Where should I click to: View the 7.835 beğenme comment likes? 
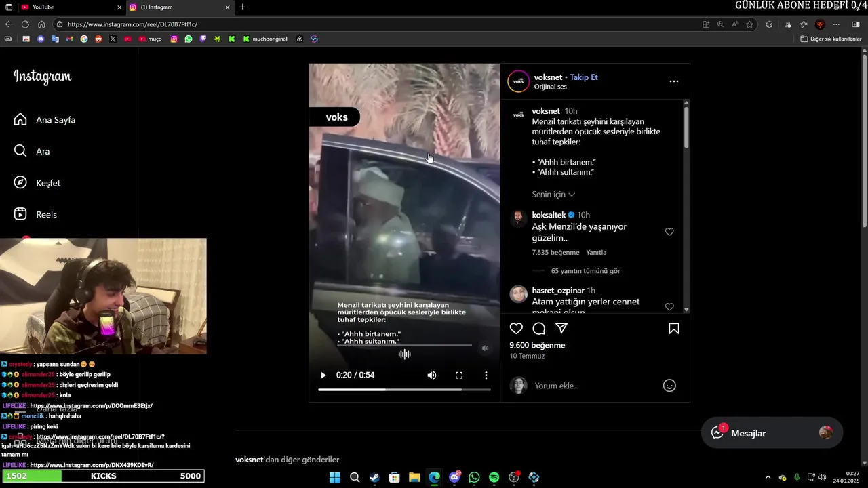[x=555, y=252]
